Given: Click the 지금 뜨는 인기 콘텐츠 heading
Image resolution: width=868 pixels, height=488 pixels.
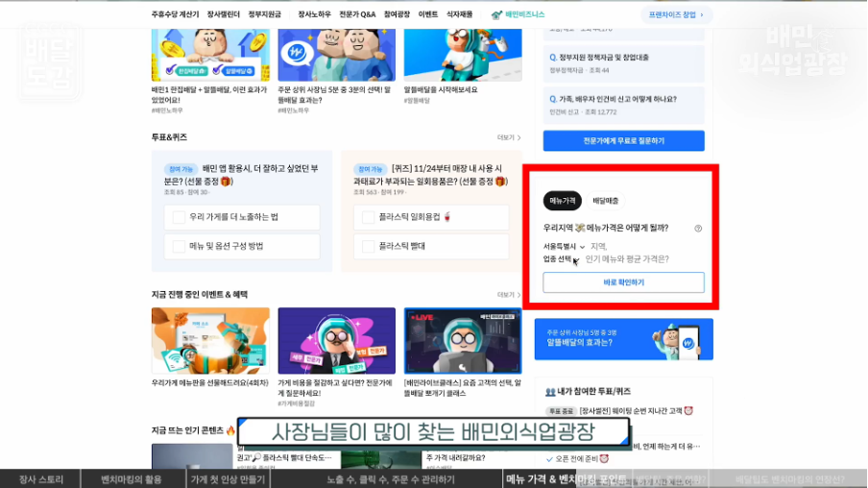Looking at the screenshot, I should tap(193, 430).
